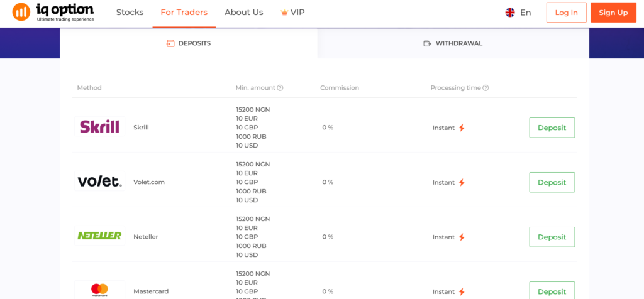Click the Skrill logo
This screenshot has width=644, height=299.
pyautogui.click(x=99, y=127)
